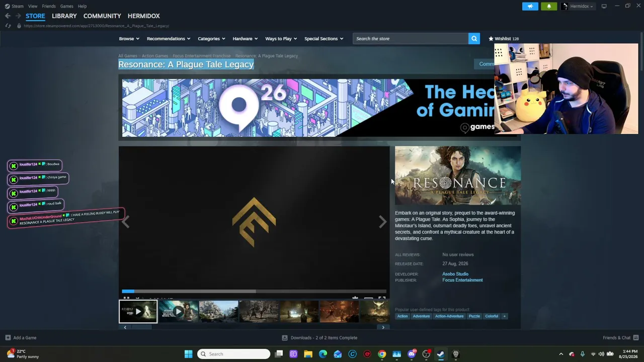Go back with the navigation back arrow
This screenshot has width=644, height=362.
[8, 16]
